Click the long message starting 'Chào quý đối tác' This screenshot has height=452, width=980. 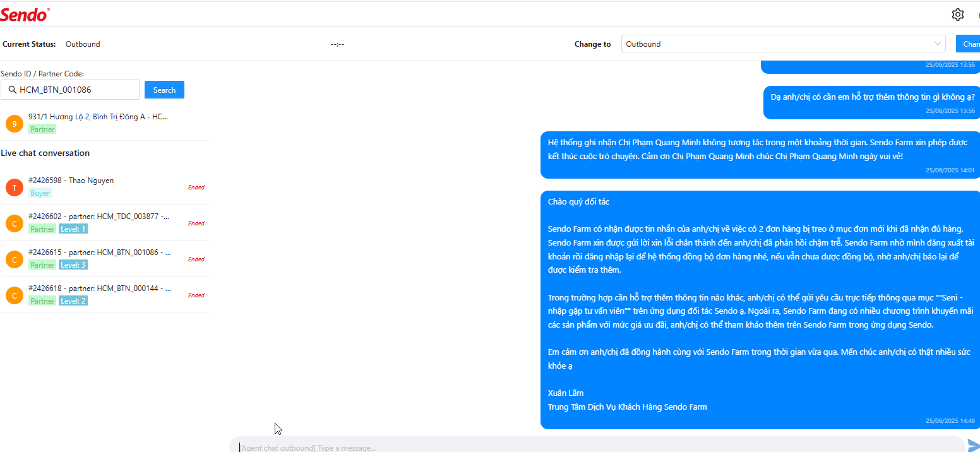coord(760,310)
